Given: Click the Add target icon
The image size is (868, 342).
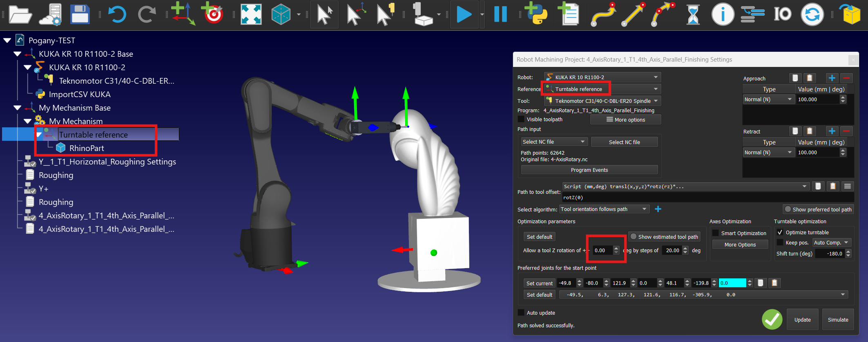Looking at the screenshot, I should pyautogui.click(x=213, y=14).
